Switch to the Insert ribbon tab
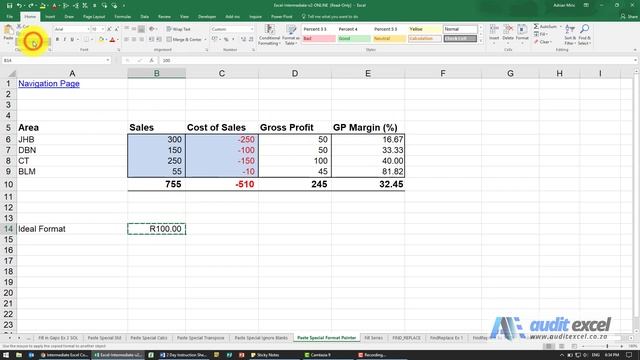This screenshot has height=360, width=640. click(50, 17)
